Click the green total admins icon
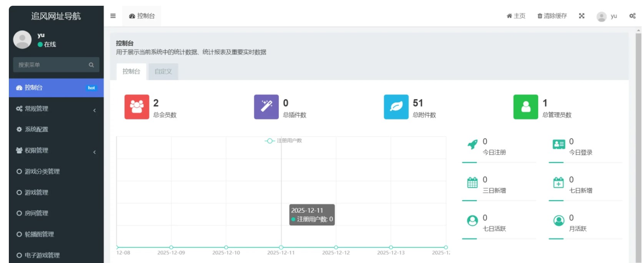Image resolution: width=644 pixels, height=263 pixels. tap(525, 107)
